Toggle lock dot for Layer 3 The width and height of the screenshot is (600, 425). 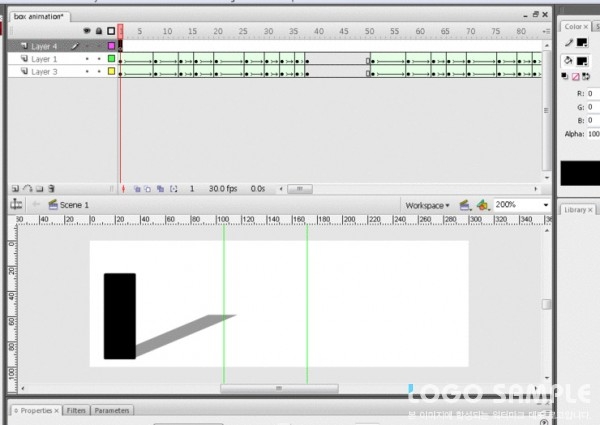[x=99, y=72]
